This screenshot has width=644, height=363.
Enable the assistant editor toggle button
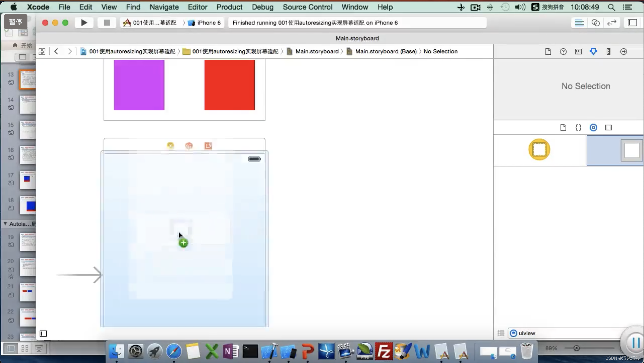(595, 23)
